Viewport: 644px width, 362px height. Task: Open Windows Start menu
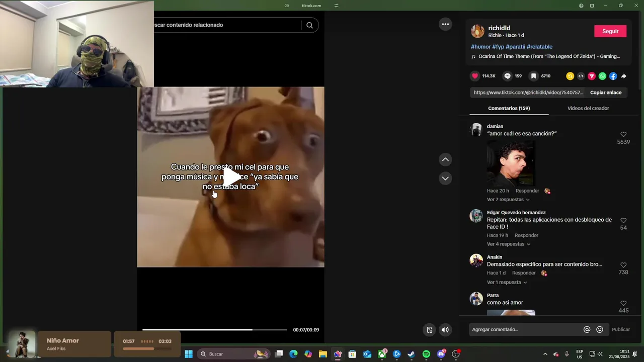point(189,354)
